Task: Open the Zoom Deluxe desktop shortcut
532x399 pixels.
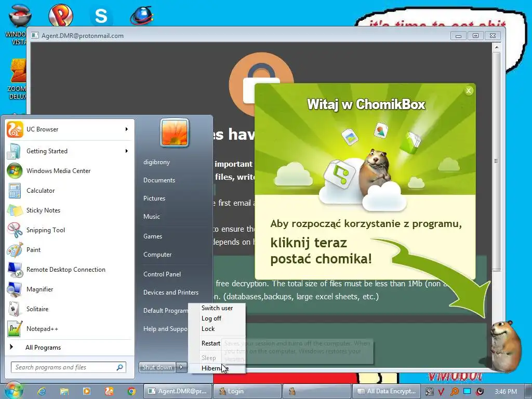Action: click(18, 79)
